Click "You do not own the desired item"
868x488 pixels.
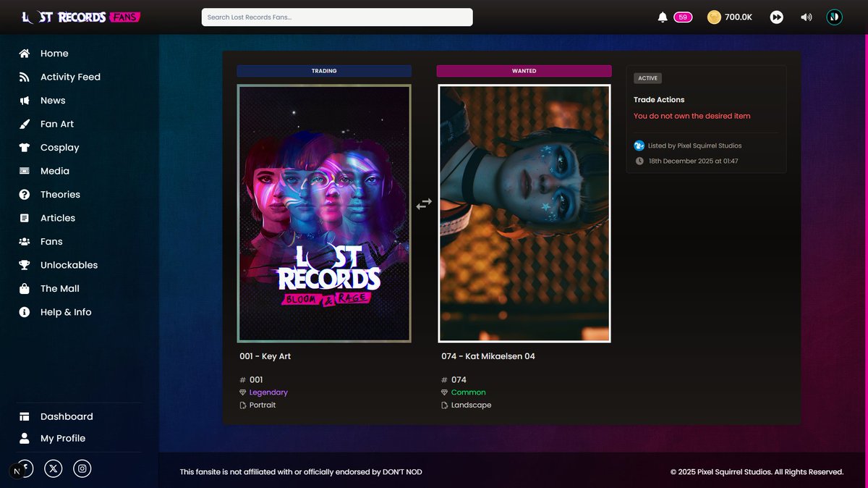click(692, 116)
